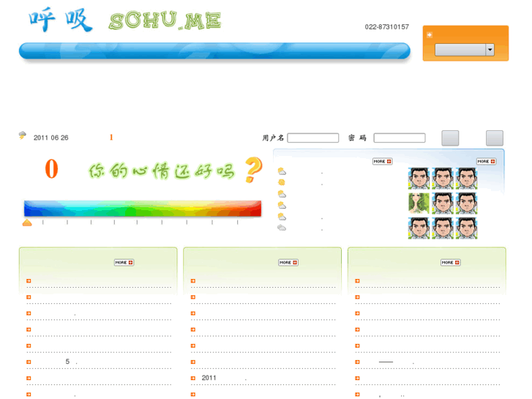Click the orange plus bullet on the 2011 row
The width and height of the screenshot is (532, 399).
pos(192,379)
